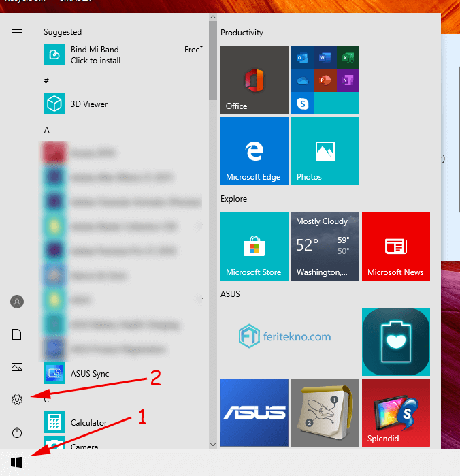460x476 pixels.
Task: Select the Productivity group heading
Action: [242, 33]
